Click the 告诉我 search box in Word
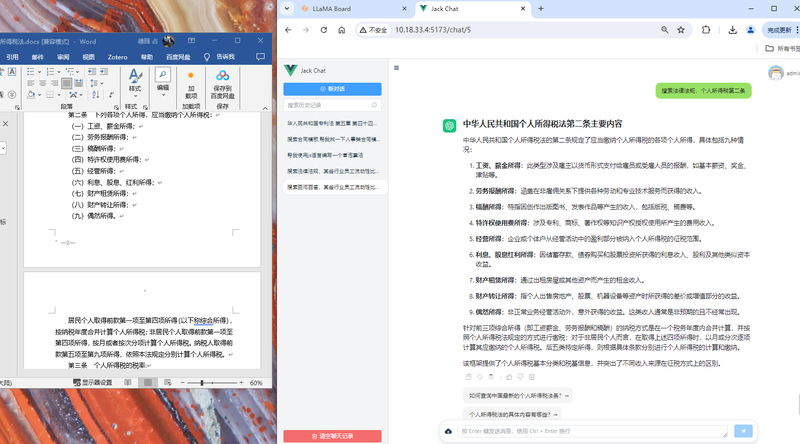 coord(220,57)
